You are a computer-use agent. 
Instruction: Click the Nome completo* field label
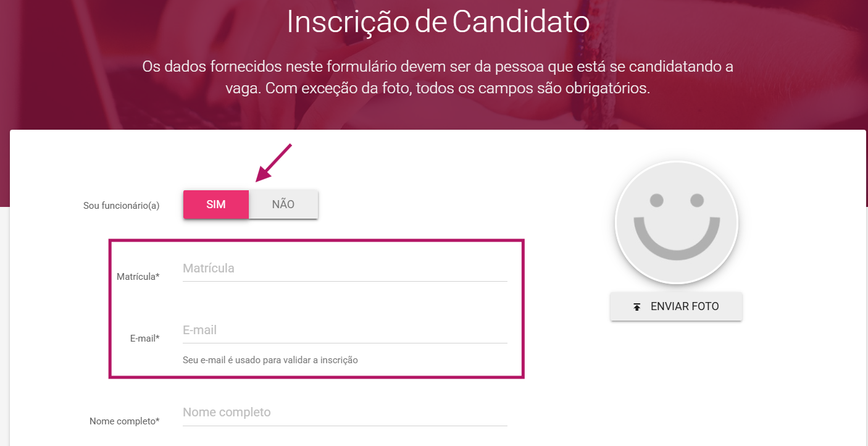pos(125,421)
